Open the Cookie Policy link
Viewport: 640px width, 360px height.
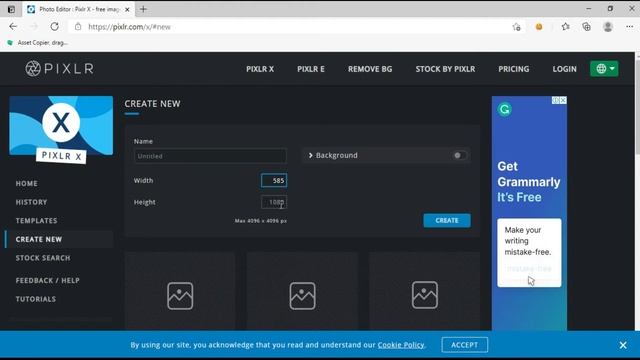coord(401,345)
